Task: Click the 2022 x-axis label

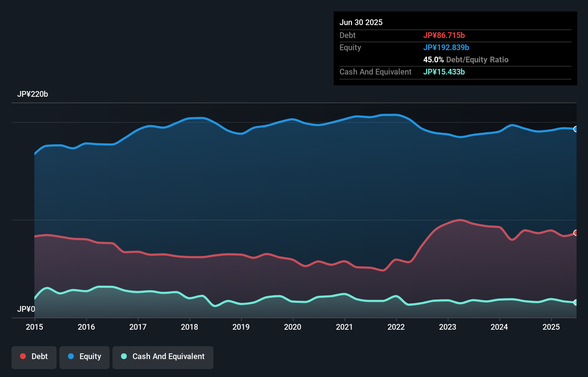Action: [x=396, y=327]
